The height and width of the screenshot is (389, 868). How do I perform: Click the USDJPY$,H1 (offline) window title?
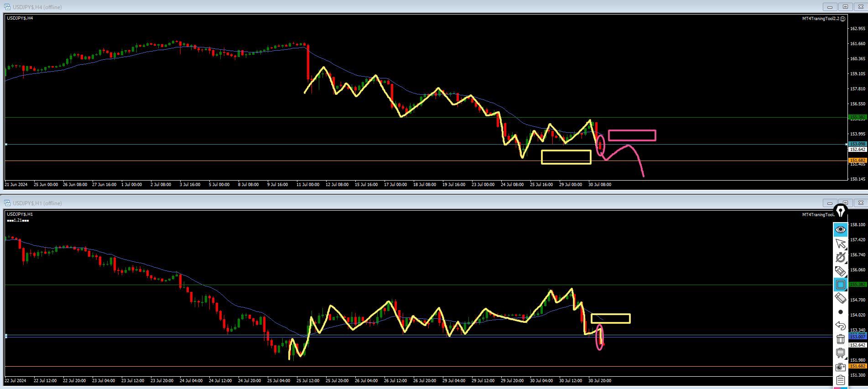click(37, 203)
